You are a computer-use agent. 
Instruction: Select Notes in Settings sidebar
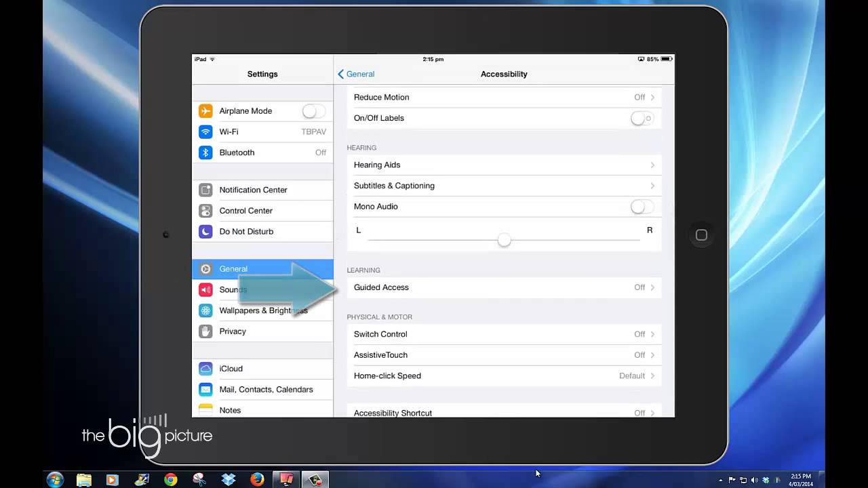point(263,409)
